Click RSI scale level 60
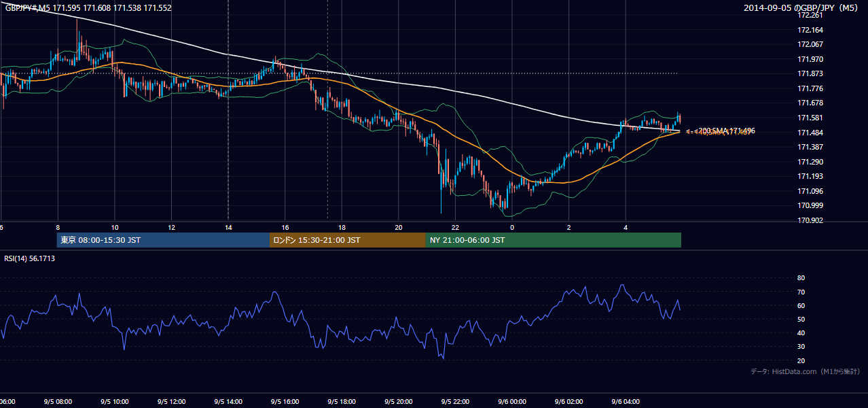 (801, 305)
